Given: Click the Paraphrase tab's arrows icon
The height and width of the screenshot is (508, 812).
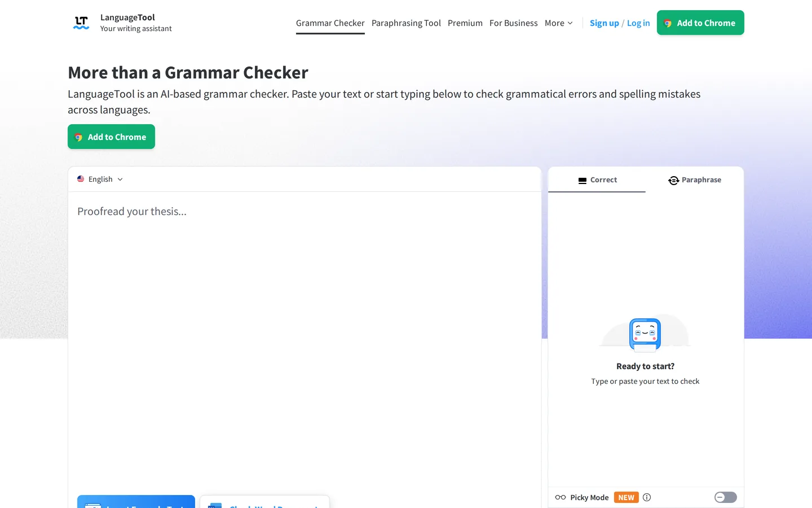Looking at the screenshot, I should pos(673,181).
